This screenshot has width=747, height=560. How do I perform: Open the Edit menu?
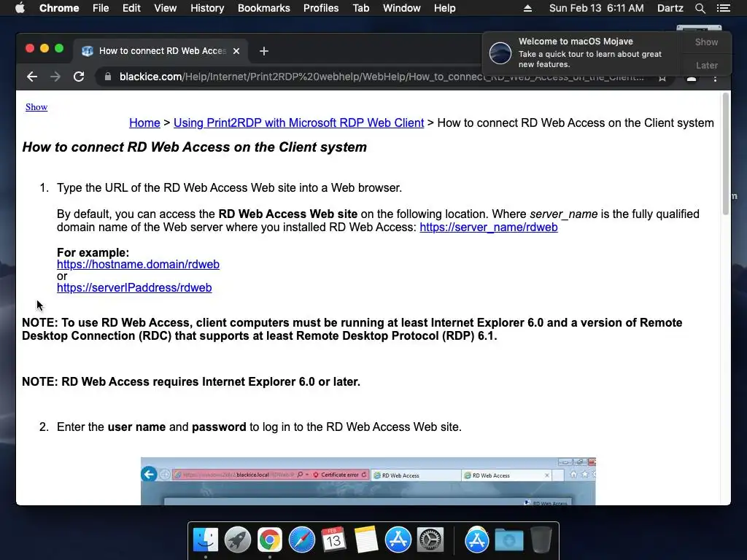coord(131,8)
